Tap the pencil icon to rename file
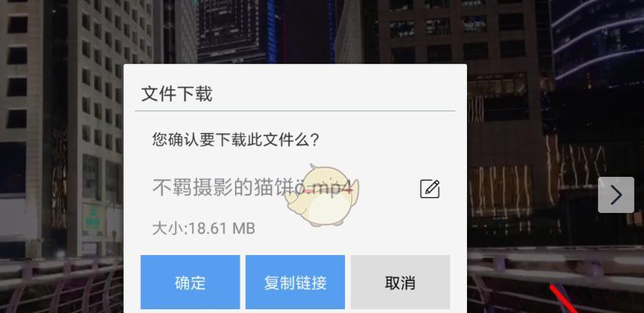Screen dimensions: 644x313 (429, 189)
